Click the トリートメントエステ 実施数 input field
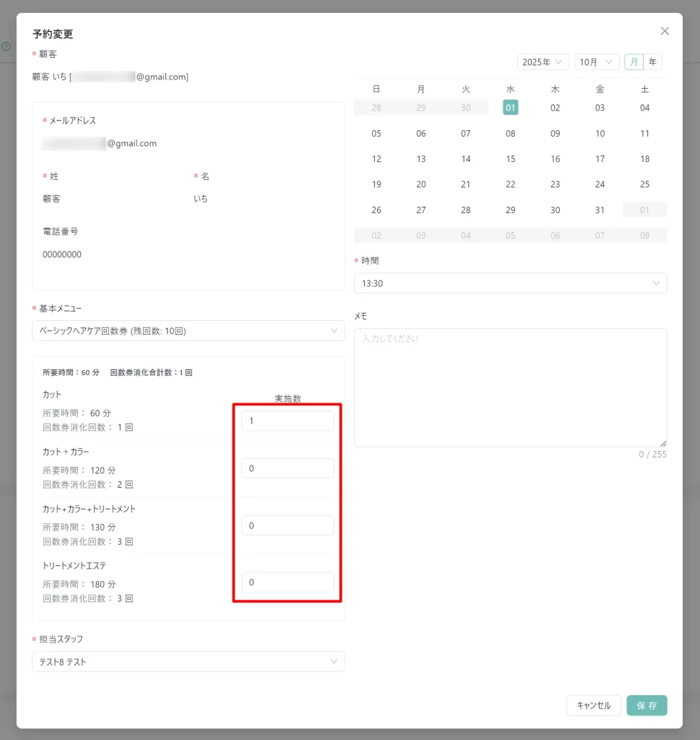The height and width of the screenshot is (740, 700). [288, 582]
